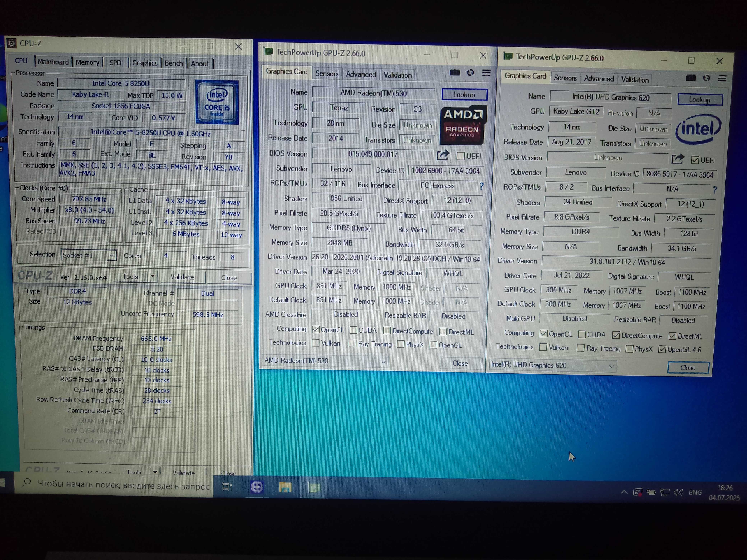Image resolution: width=747 pixels, height=560 pixels.
Task: Toggle OpenGL 4.6 checkbox in Intel GPU-Z
Action: point(662,349)
